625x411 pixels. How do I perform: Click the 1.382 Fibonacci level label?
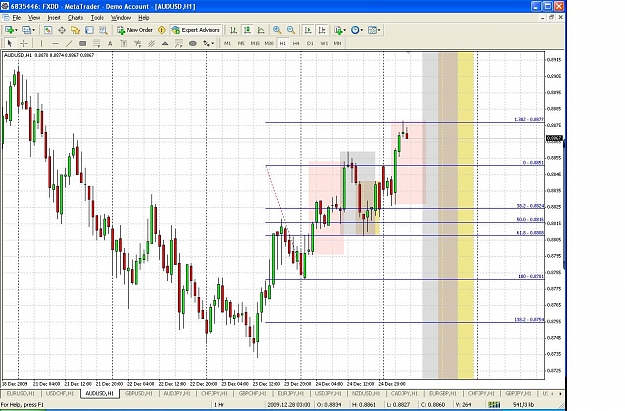click(x=529, y=119)
